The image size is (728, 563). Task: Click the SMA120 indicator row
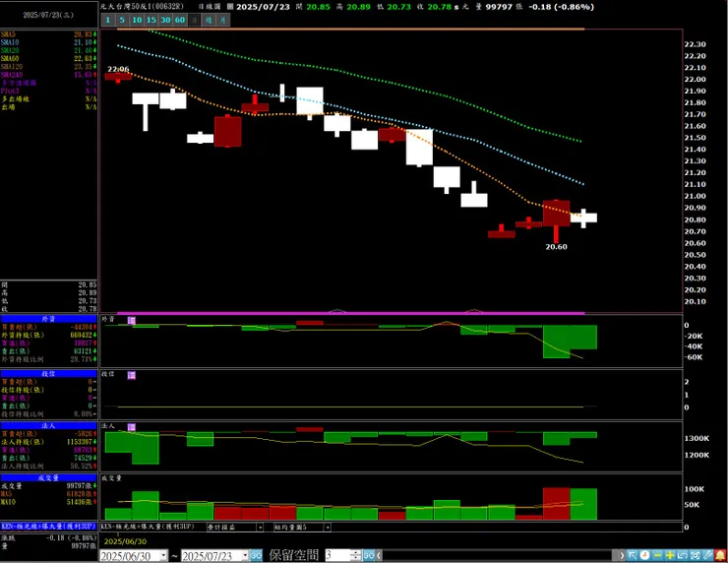coord(49,66)
